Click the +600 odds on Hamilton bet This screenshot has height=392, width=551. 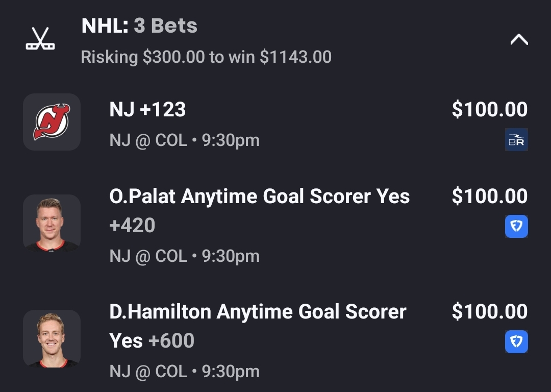[171, 341]
